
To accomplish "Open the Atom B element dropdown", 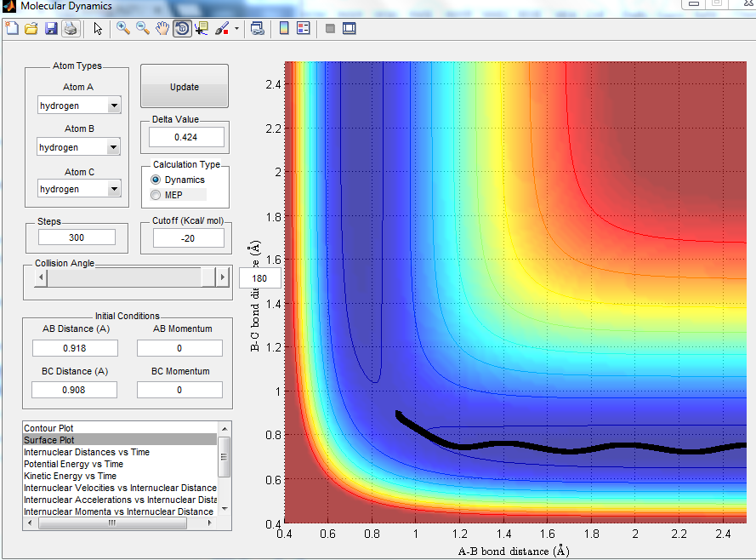I will click(113, 147).
